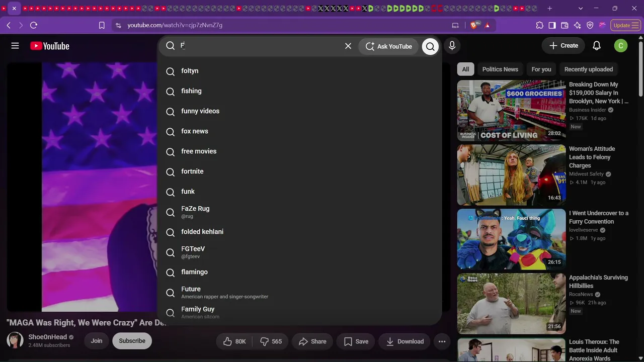
Task: Open the $600 Groceries cost of living thumbnail
Action: tap(511, 111)
